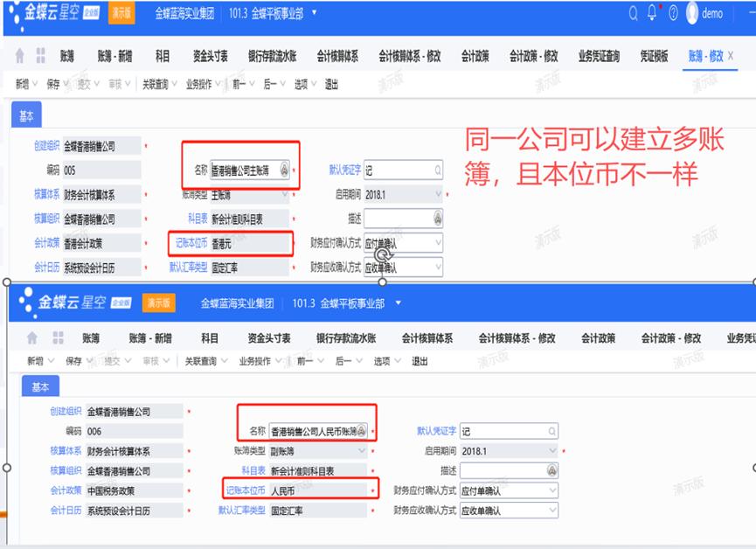Screen dimensions: 756x549
Task: Open 财务应收确认方式 dropdown in the 006 form
Action: [x=552, y=511]
